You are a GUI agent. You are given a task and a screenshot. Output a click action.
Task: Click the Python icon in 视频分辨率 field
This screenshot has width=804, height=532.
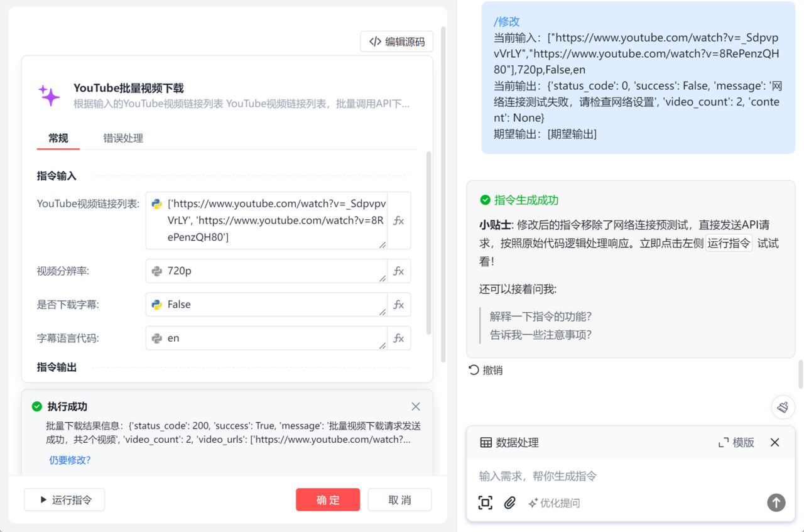(157, 271)
